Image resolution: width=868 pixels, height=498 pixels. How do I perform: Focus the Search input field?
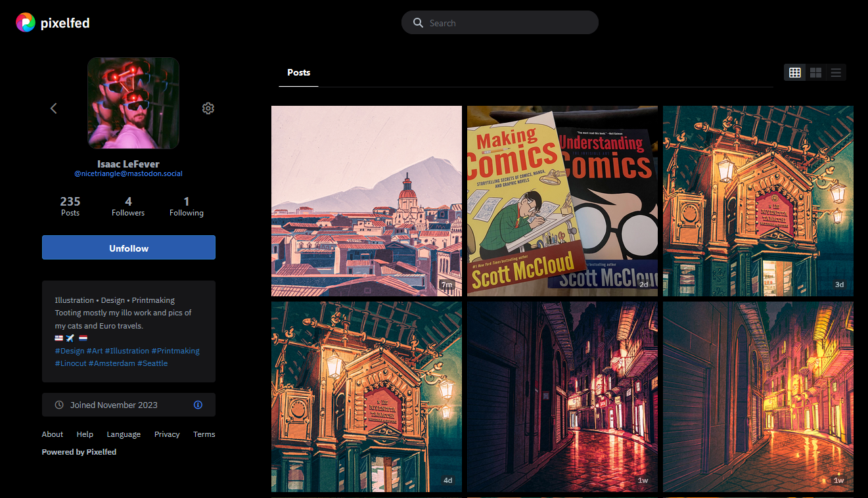(x=500, y=23)
